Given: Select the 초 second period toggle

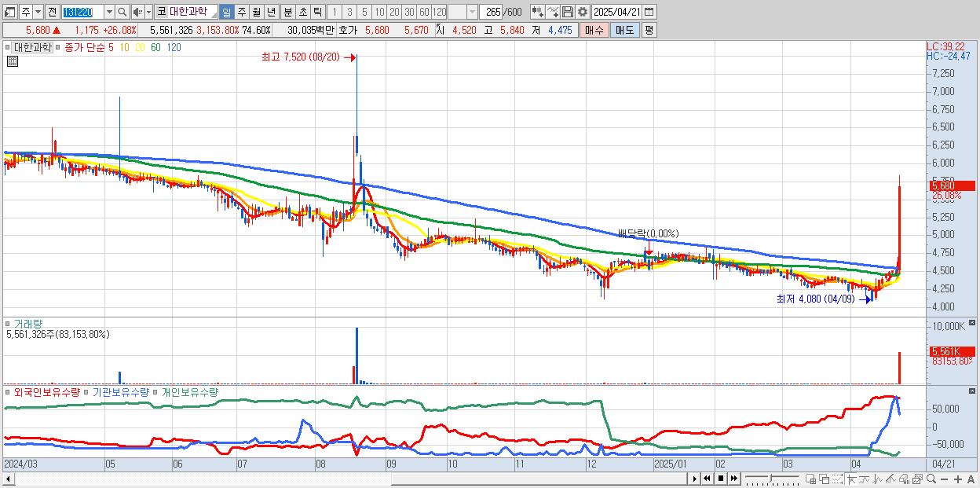Looking at the screenshot, I should [302, 12].
